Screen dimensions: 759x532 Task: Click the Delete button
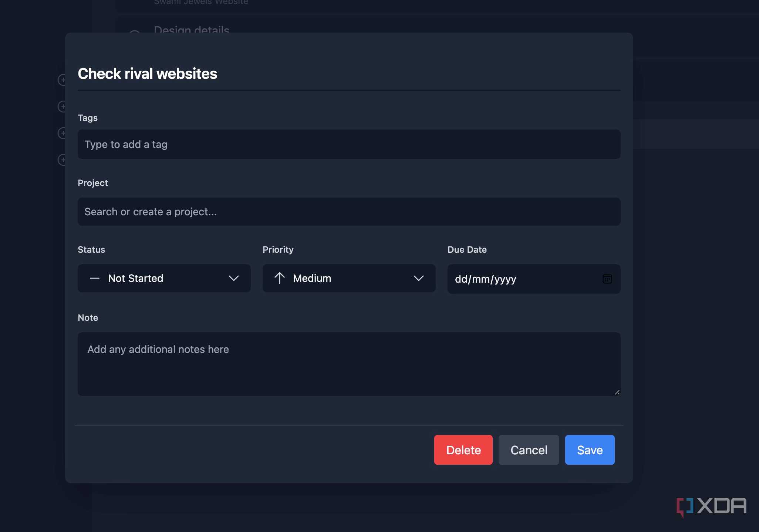click(x=463, y=450)
